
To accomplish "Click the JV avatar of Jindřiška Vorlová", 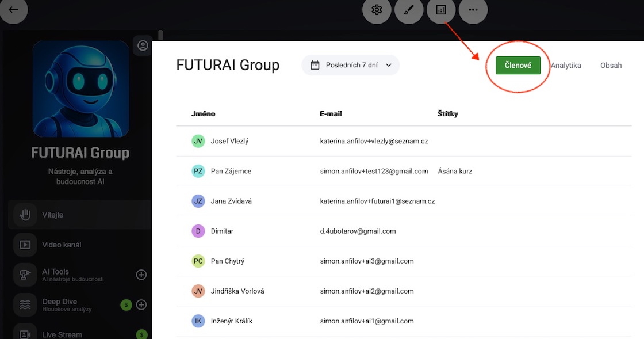I will 198,291.
